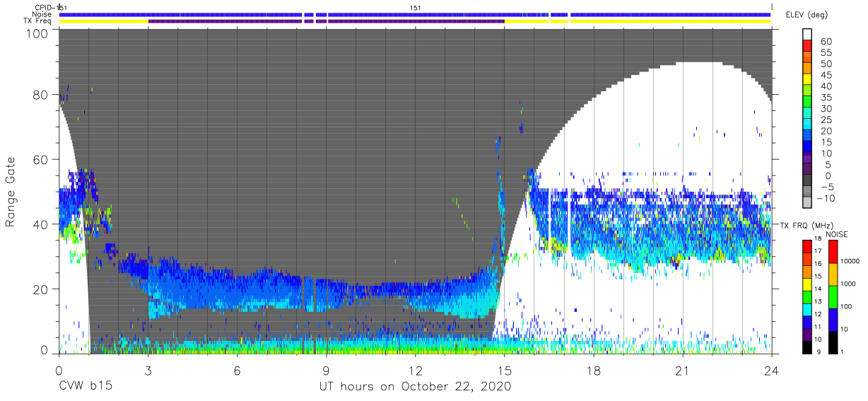Click the '9' tick on the UT hours axis
Viewport: 868px width, 401px height.
[x=326, y=371]
